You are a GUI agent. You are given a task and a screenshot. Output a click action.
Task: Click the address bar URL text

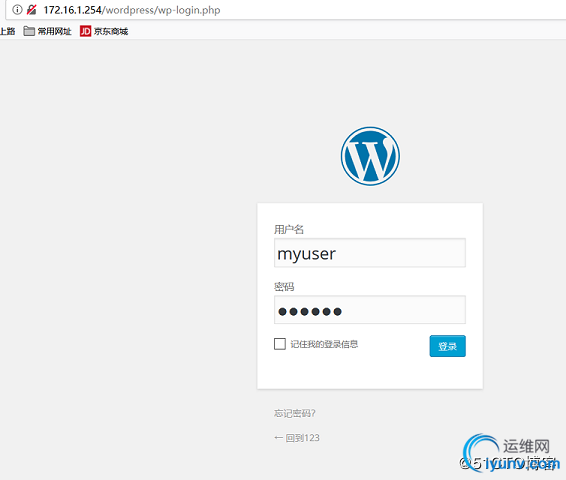[x=132, y=10]
